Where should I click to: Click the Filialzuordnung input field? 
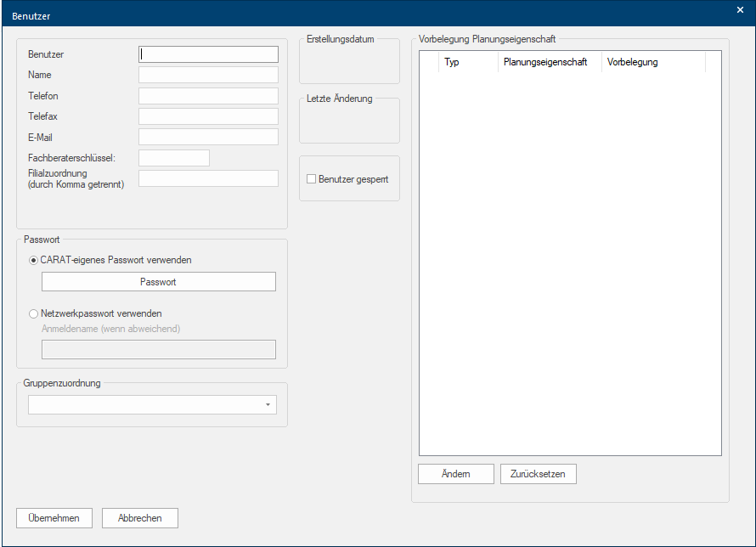(x=208, y=178)
